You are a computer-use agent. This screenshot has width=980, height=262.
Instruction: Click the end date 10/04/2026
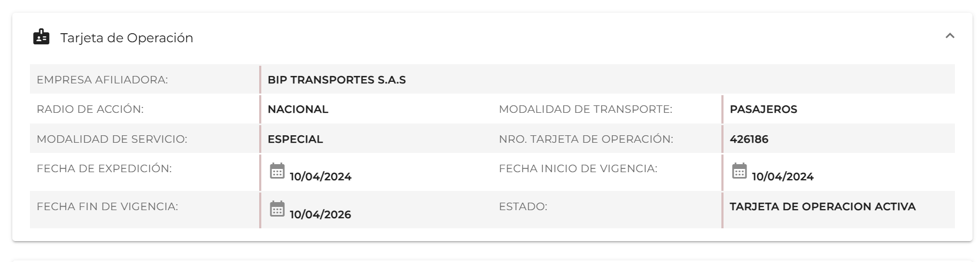click(320, 215)
